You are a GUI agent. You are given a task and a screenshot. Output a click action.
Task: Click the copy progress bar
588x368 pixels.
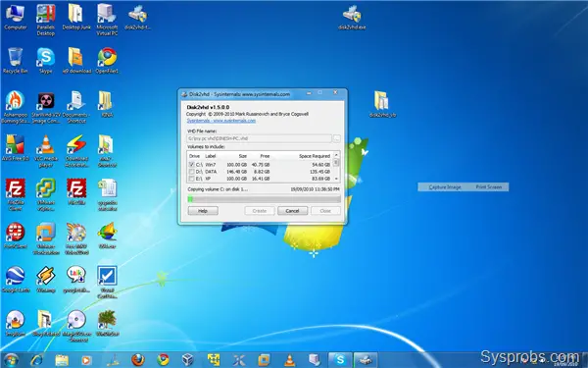point(264,199)
